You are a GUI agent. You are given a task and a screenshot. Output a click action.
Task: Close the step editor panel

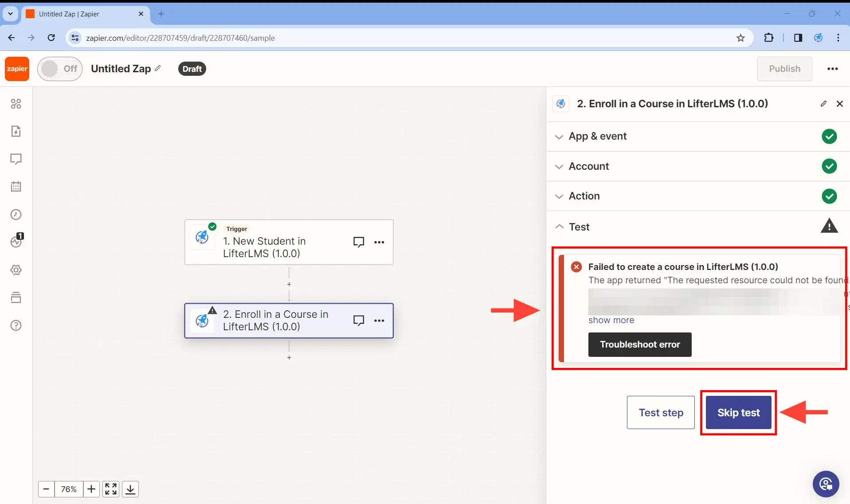(839, 104)
